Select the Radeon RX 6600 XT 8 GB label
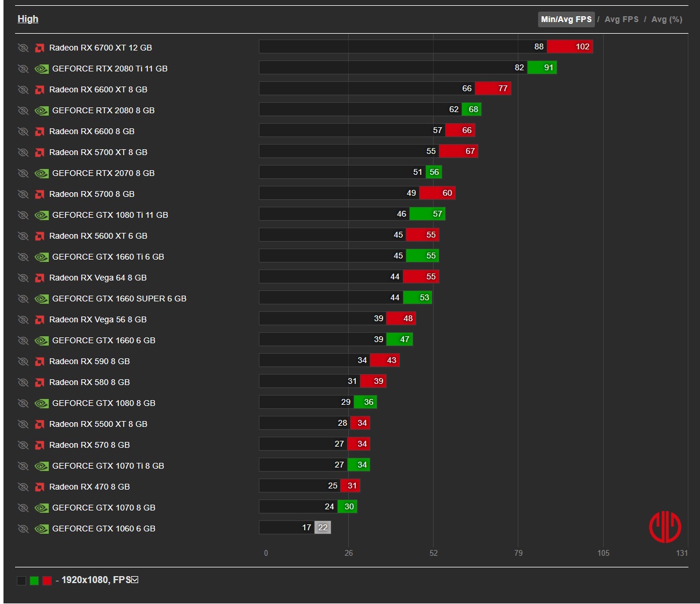 (x=98, y=89)
